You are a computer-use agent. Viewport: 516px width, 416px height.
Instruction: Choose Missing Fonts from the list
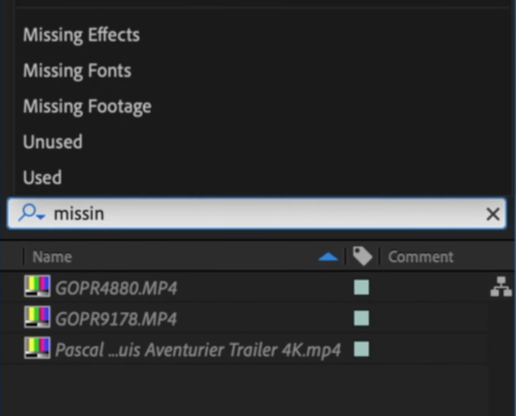pyautogui.click(x=77, y=71)
